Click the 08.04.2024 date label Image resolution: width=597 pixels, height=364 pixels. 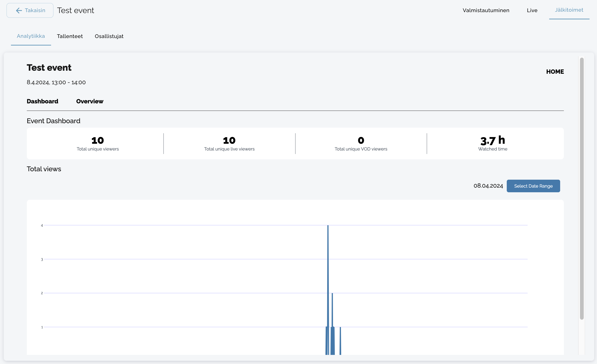click(488, 186)
